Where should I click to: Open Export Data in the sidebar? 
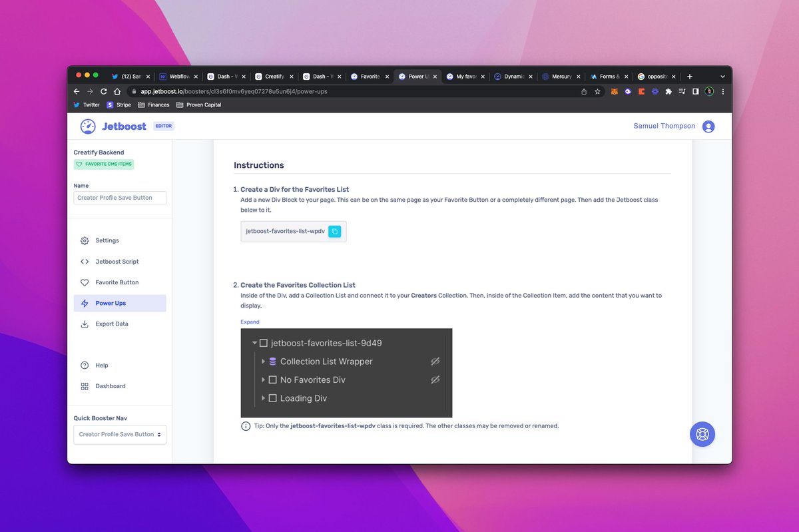[x=120, y=324]
